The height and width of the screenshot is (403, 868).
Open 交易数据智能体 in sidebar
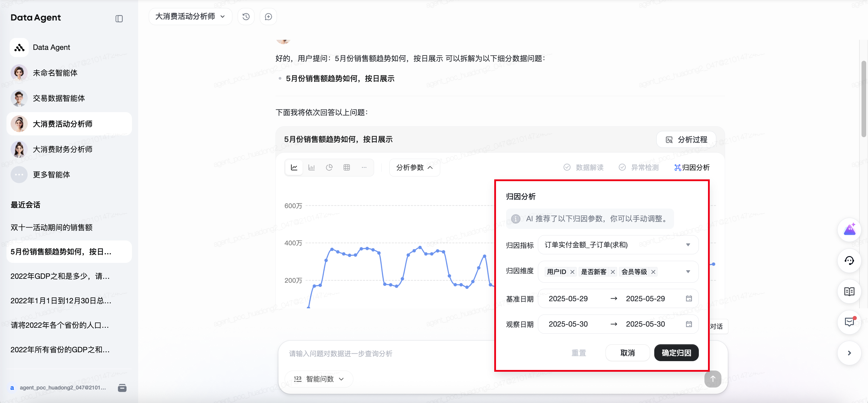(59, 98)
